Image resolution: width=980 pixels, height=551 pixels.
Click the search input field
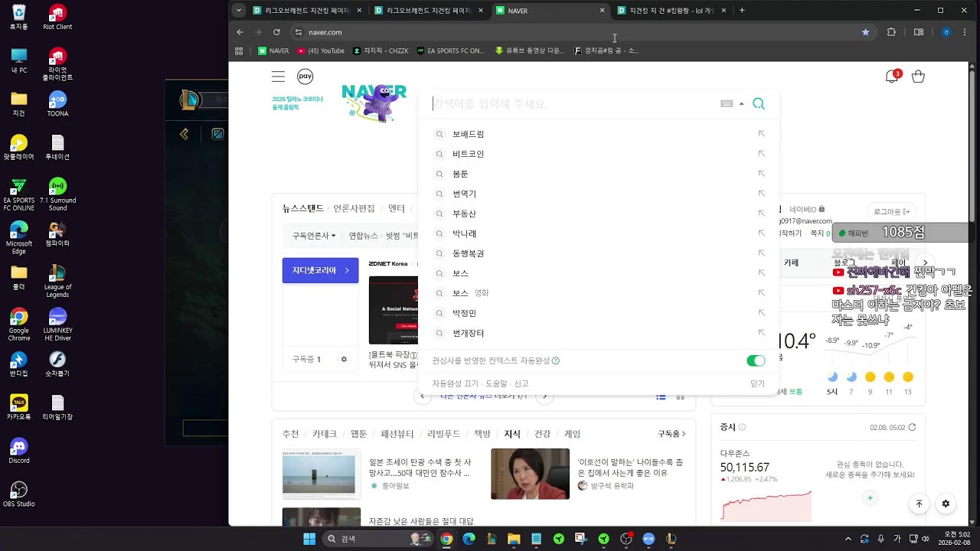[574, 104]
